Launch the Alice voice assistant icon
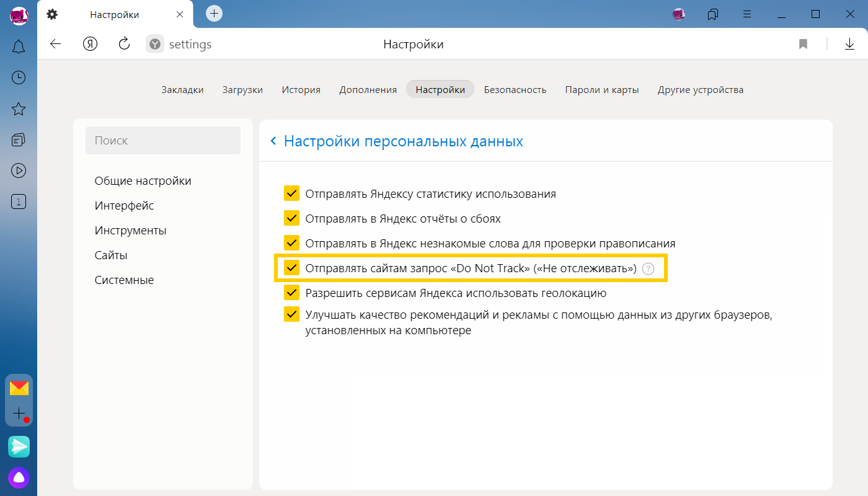Image resolution: width=868 pixels, height=496 pixels. [19, 477]
